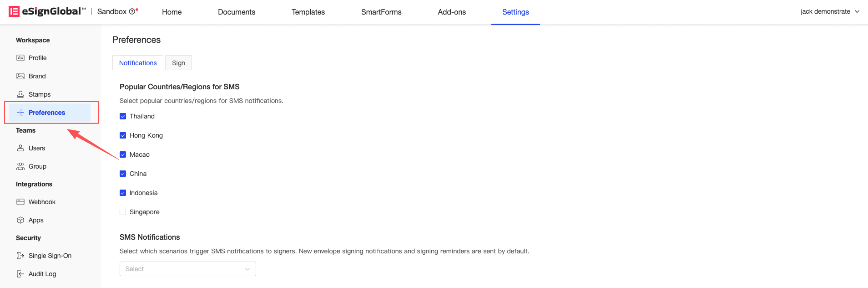Click the Apps cube icon

pos(20,220)
